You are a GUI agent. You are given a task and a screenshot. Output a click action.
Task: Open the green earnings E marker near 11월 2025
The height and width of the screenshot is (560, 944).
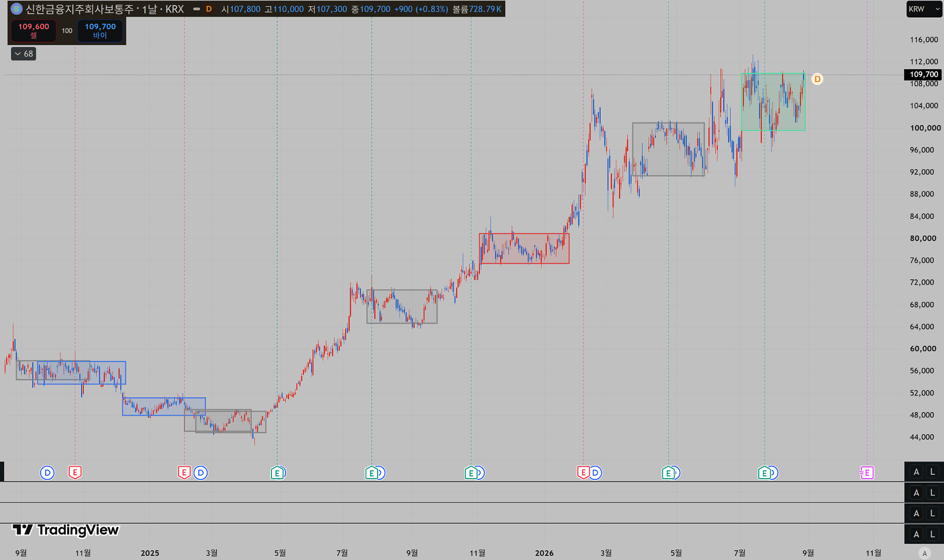471,473
